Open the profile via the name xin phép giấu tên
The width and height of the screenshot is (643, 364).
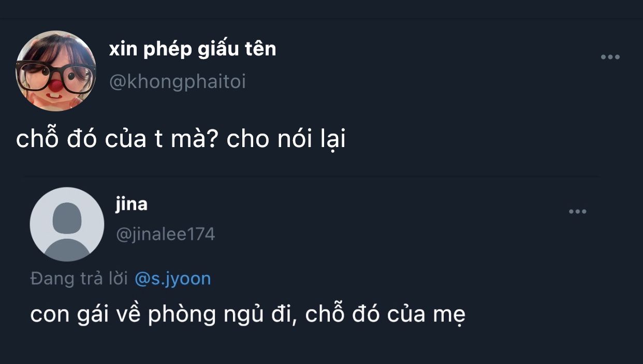click(193, 49)
